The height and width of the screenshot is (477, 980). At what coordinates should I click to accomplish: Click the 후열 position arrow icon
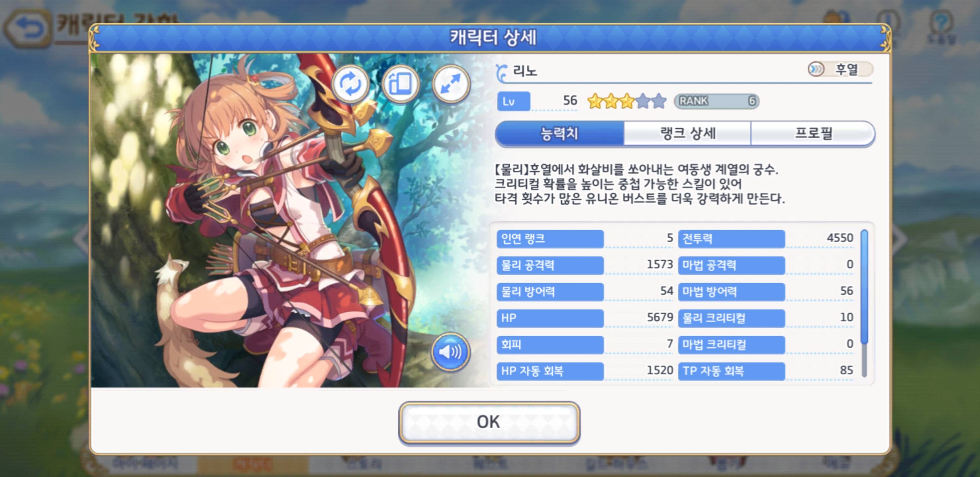(816, 69)
